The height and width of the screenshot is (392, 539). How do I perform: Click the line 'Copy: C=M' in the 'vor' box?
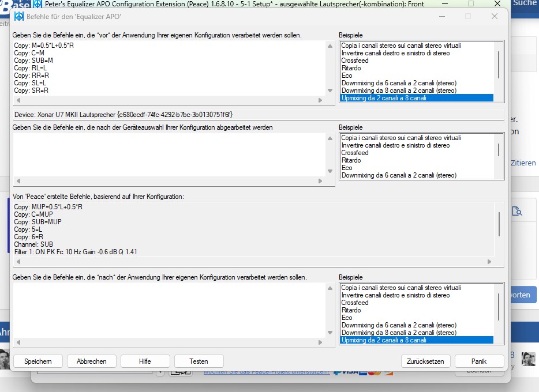29,53
